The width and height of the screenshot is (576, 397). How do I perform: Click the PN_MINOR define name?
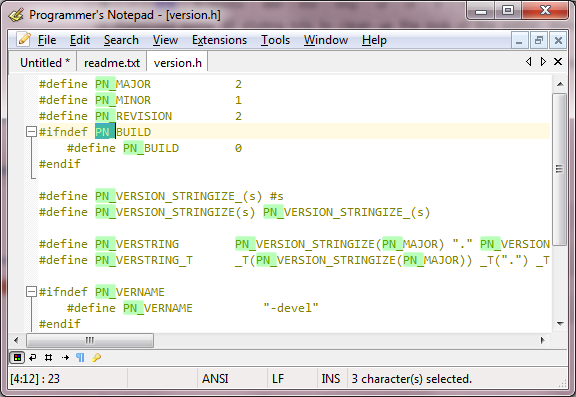point(123,100)
